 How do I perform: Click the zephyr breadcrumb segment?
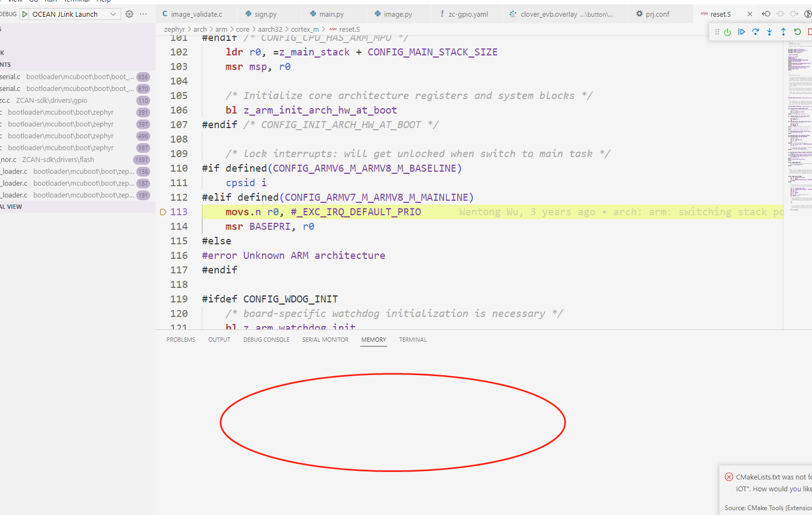(x=174, y=29)
